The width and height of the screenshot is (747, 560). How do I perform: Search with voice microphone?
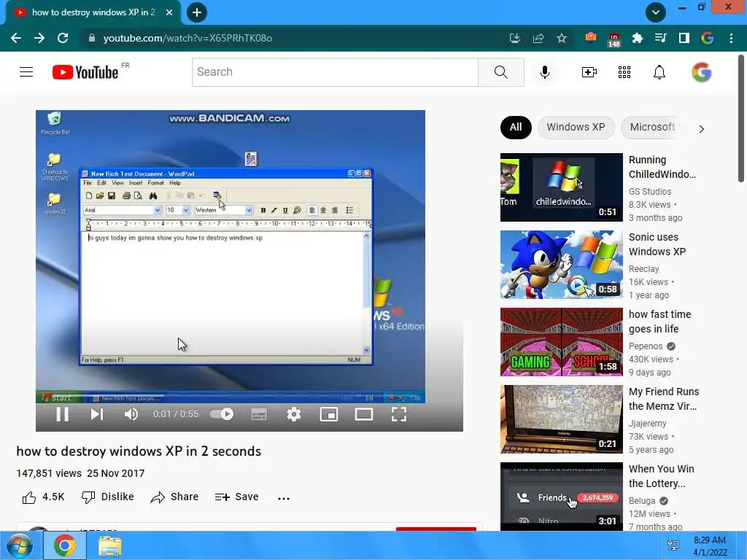click(545, 72)
